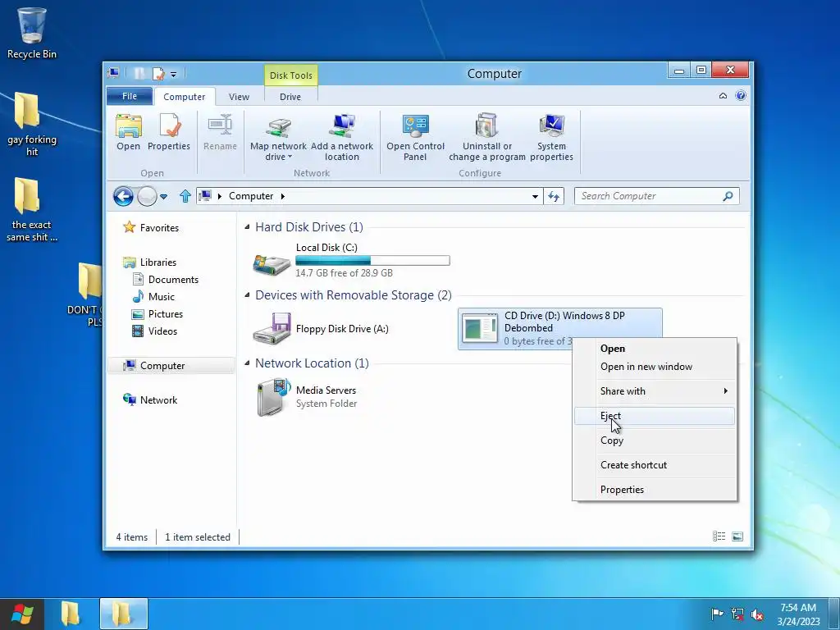This screenshot has width=840, height=630.
Task: Click the muted volume tray icon
Action: 757,614
